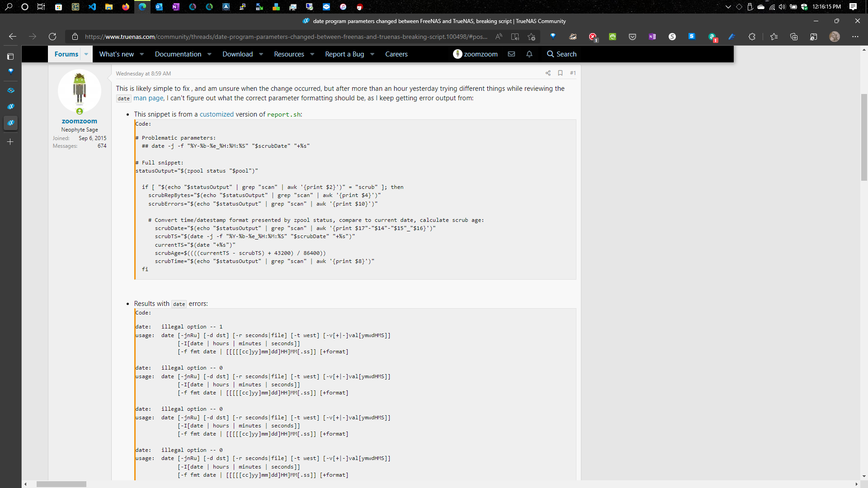
Task: Open File Explorer from taskbar
Action: coord(109,7)
